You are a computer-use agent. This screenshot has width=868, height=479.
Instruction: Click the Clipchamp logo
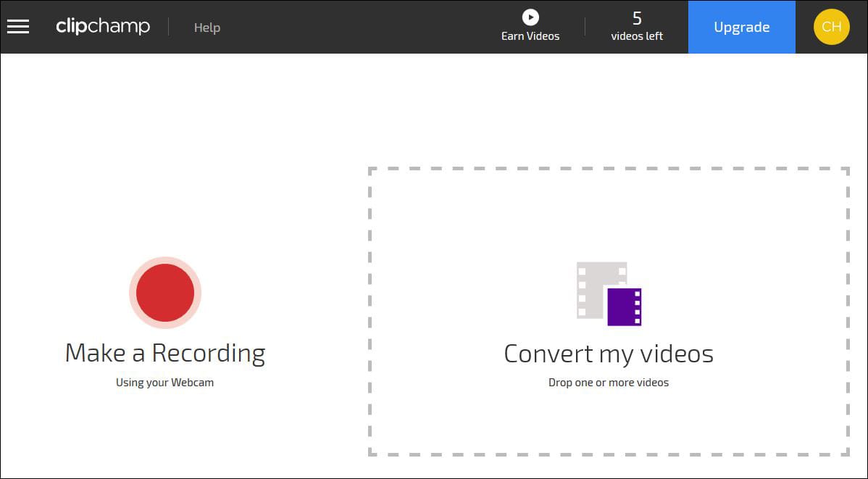[x=102, y=26]
